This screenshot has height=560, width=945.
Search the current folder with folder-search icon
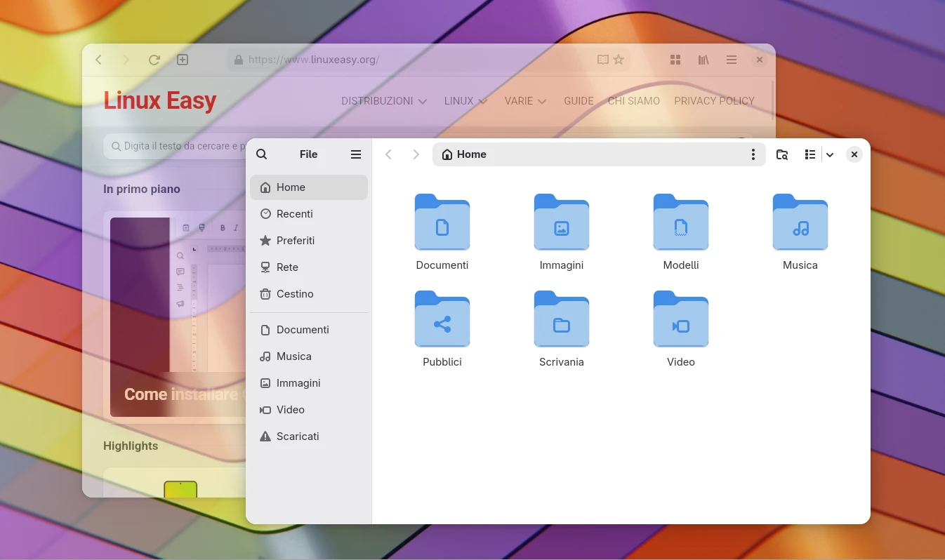782,154
